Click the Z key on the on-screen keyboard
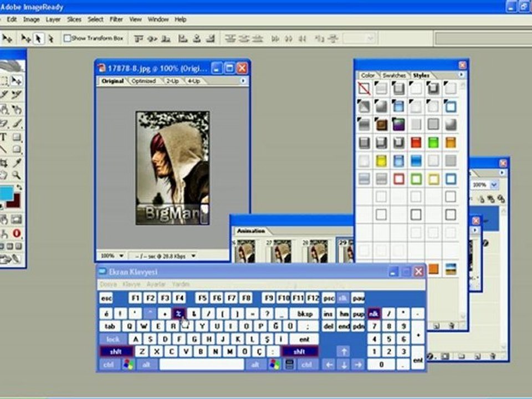Screen dimensions: 532x399 pos(142,351)
